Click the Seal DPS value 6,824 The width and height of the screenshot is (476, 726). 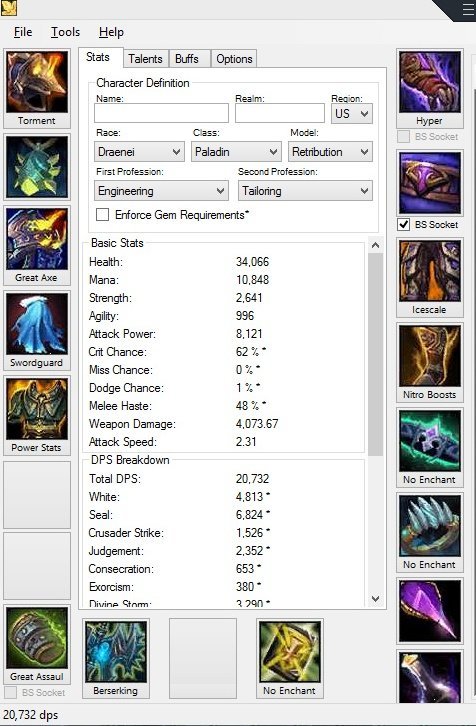pyautogui.click(x=252, y=515)
